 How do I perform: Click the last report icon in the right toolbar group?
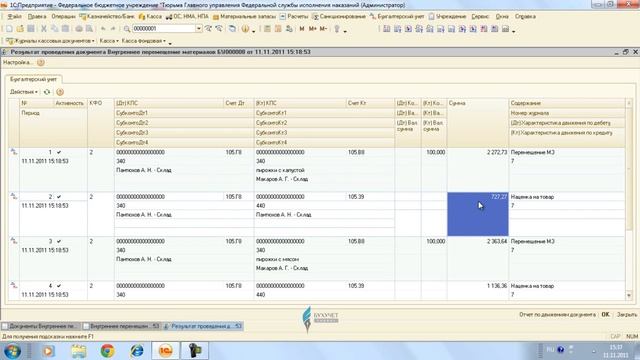[505, 29]
